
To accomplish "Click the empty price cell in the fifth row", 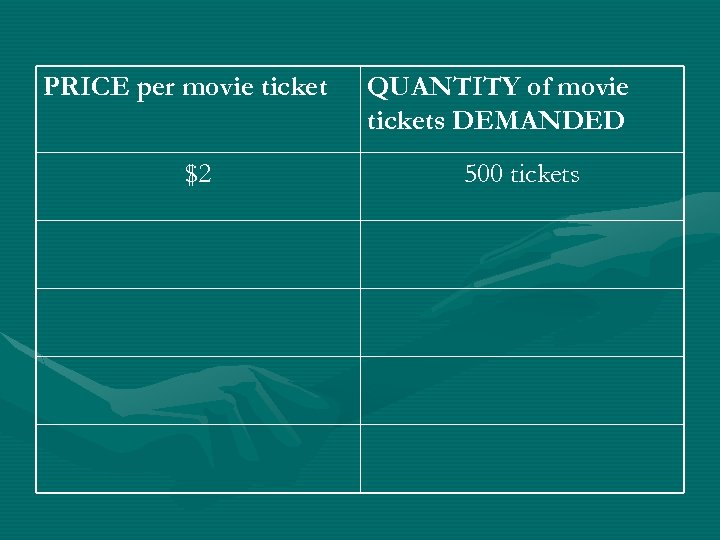I will pyautogui.click(x=198, y=390).
